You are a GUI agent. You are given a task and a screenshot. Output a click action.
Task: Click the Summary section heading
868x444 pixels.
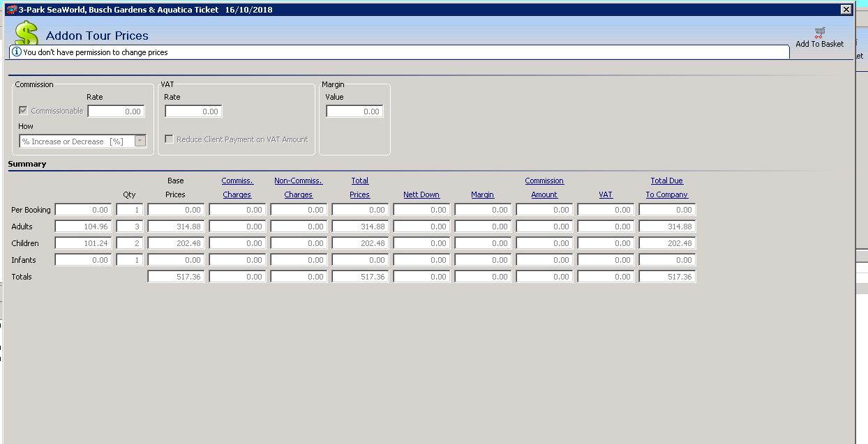point(27,164)
